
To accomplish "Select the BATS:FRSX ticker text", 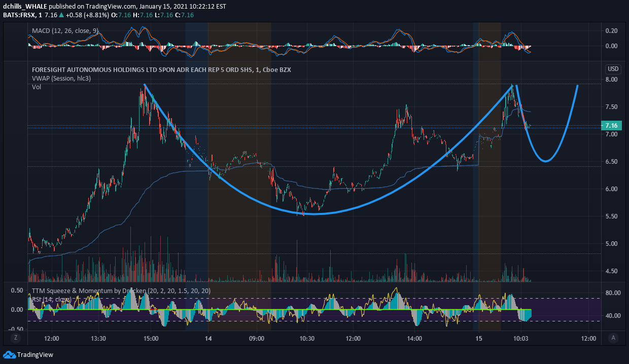I will [x=19, y=15].
